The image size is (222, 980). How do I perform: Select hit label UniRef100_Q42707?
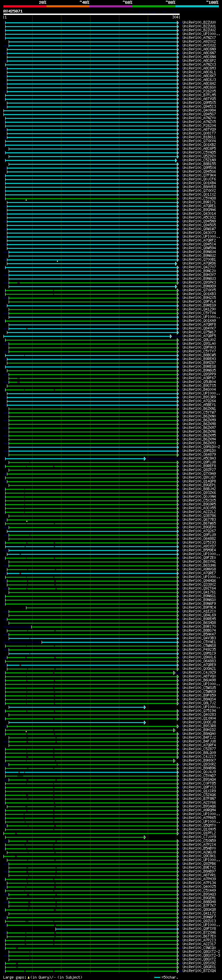199,267
